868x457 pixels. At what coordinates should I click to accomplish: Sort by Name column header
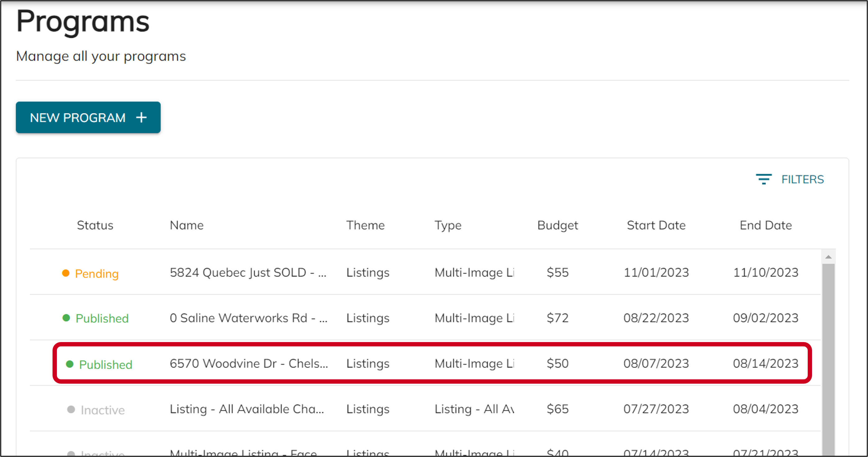(x=187, y=225)
